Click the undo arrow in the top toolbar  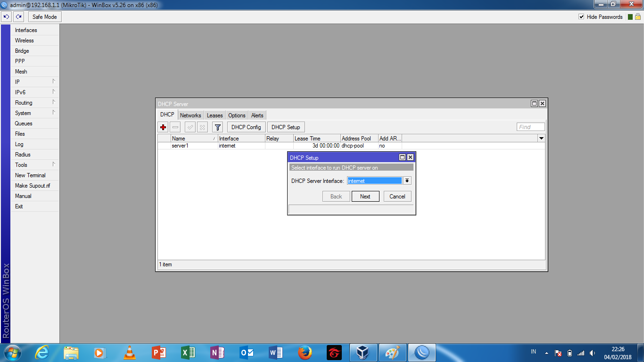[x=6, y=16]
